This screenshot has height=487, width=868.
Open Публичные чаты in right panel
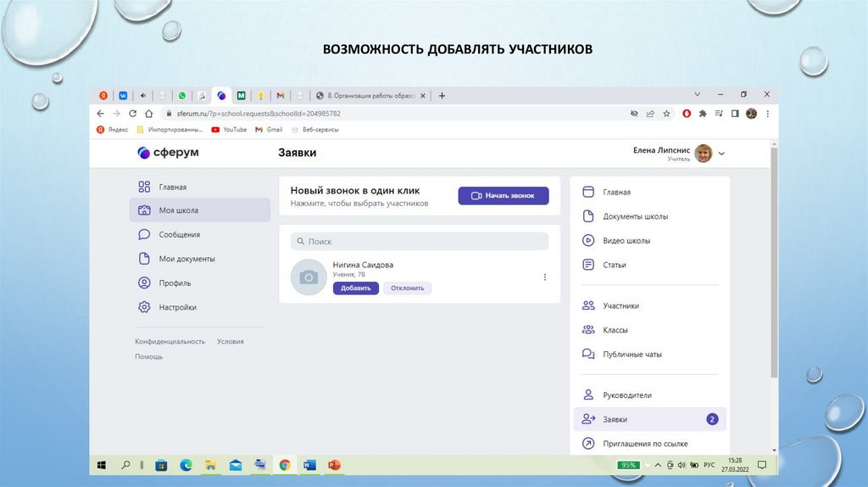632,355
